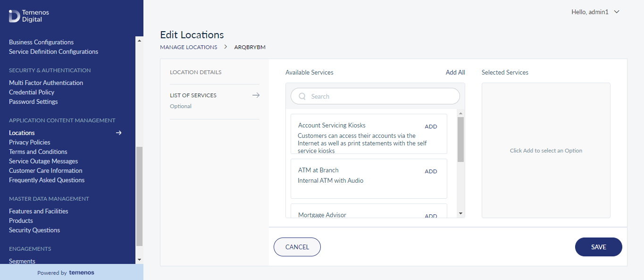Open the Location Details step
Screen dimensions: 644x280
coord(196,72)
